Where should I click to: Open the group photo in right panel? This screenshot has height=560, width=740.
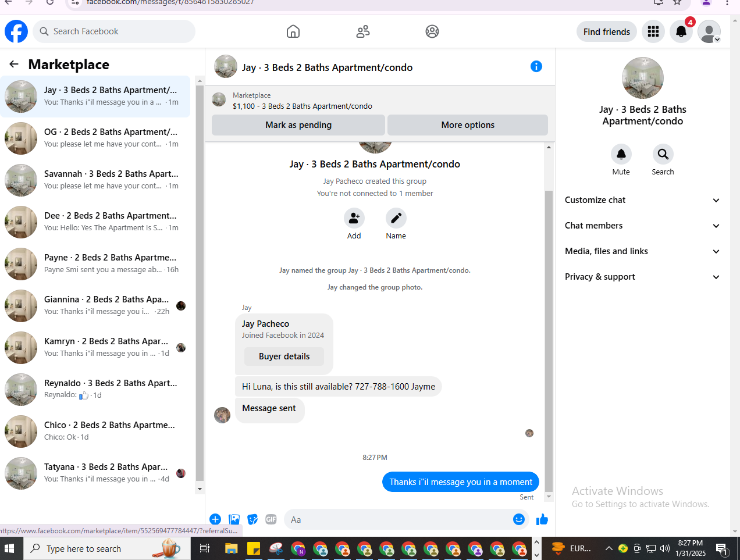click(x=643, y=78)
